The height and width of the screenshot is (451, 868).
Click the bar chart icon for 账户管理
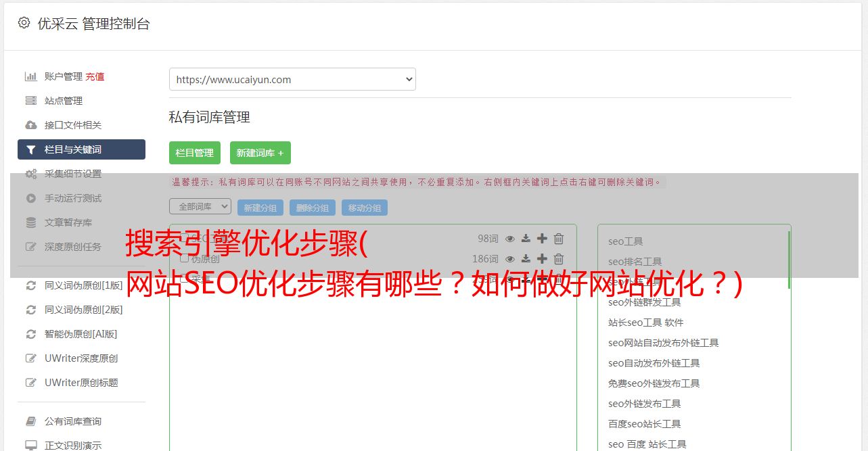click(31, 76)
